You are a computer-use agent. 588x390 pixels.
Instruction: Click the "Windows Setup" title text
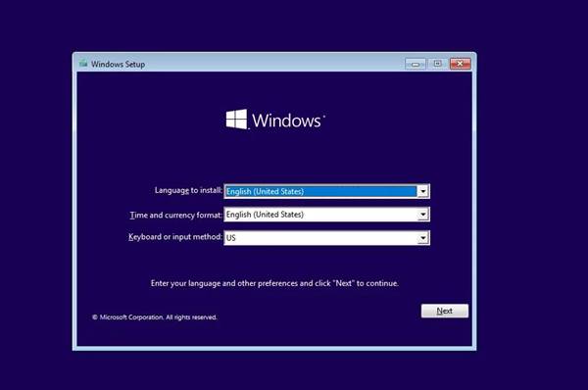tap(118, 64)
